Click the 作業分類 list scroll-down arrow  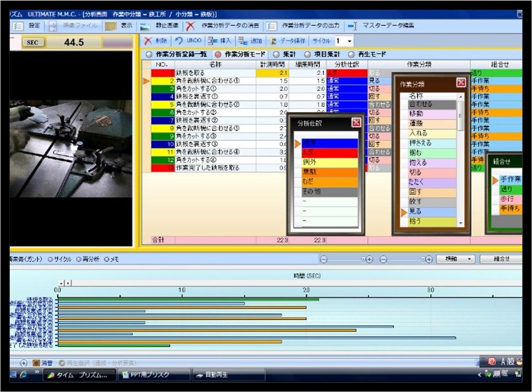coord(461,223)
